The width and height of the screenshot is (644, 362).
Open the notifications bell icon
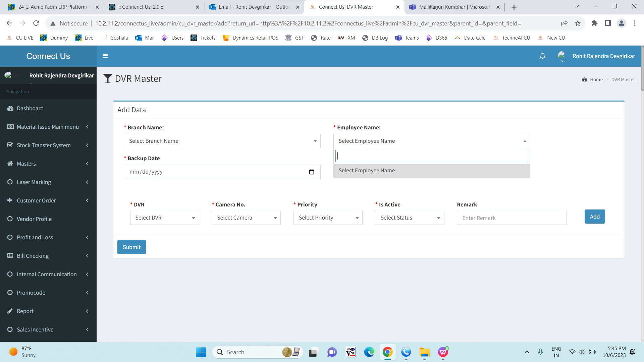542,56
